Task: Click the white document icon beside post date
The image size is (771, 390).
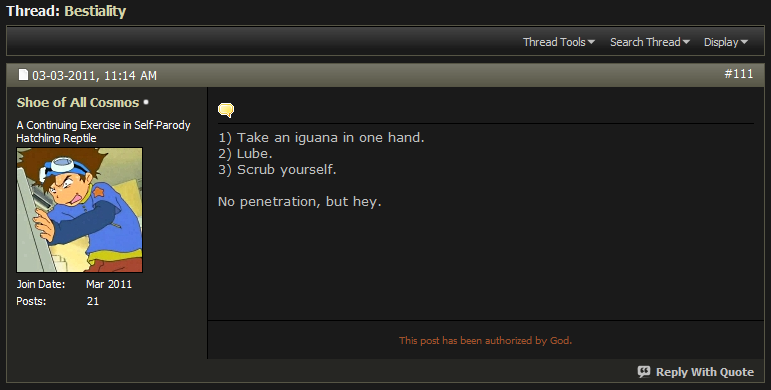Action: coord(23,75)
